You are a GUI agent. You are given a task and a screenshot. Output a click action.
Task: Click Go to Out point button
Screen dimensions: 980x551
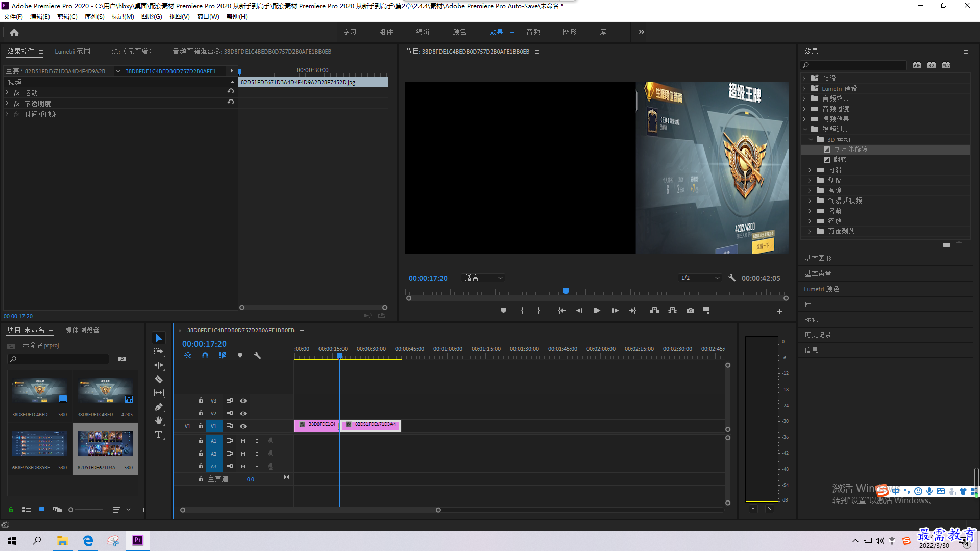point(632,311)
